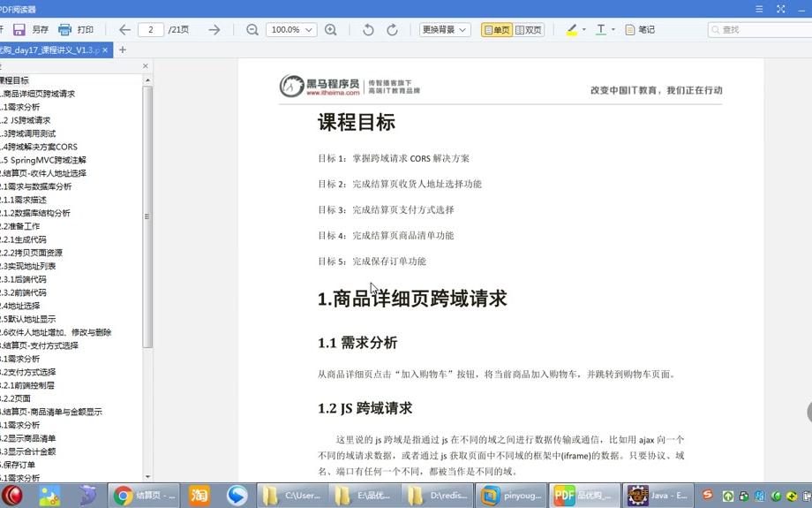The image size is (812, 508).
Task: Open 显示合计金额 outline entry
Action: click(x=28, y=451)
